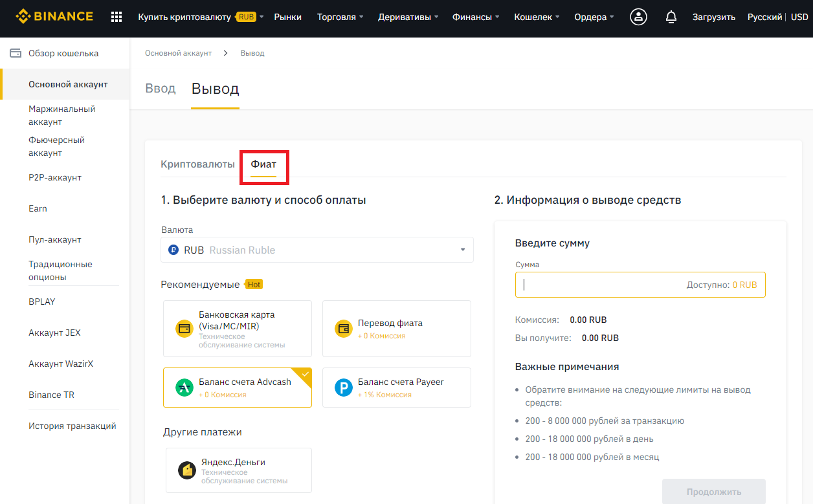Open the apps grid menu icon
The height and width of the screenshot is (504, 813).
[x=117, y=17]
